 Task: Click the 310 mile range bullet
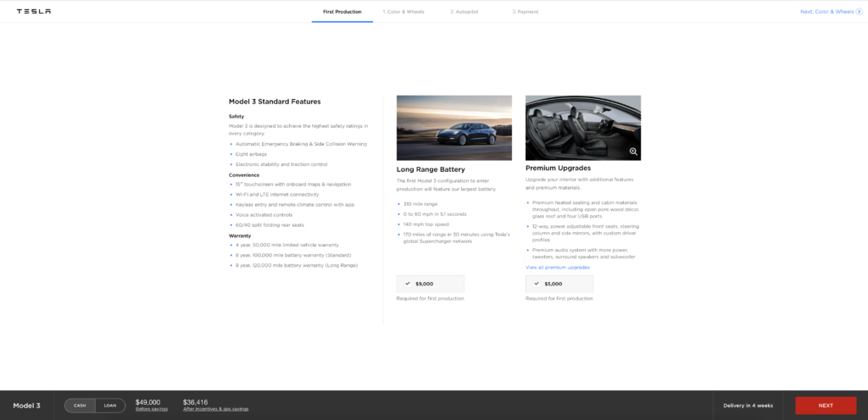click(x=420, y=204)
